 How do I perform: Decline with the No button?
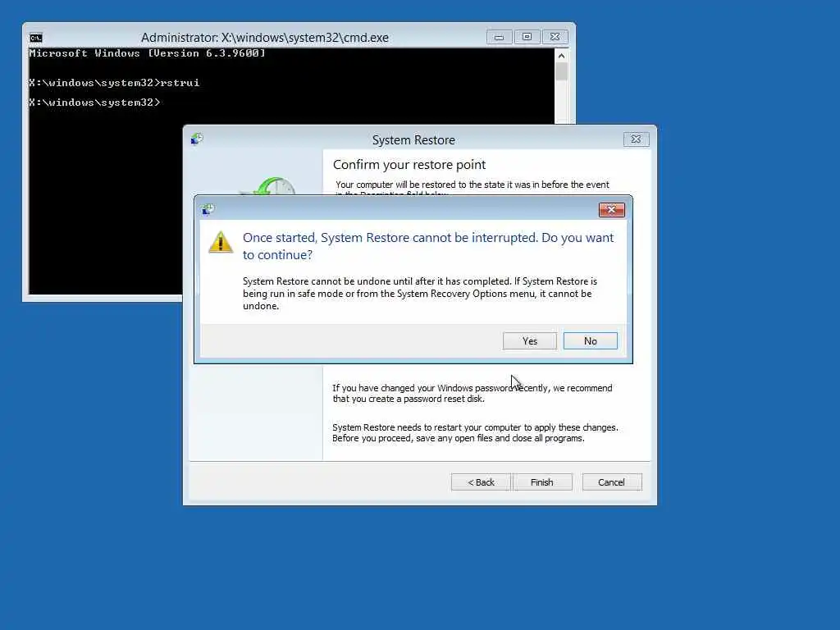(591, 341)
